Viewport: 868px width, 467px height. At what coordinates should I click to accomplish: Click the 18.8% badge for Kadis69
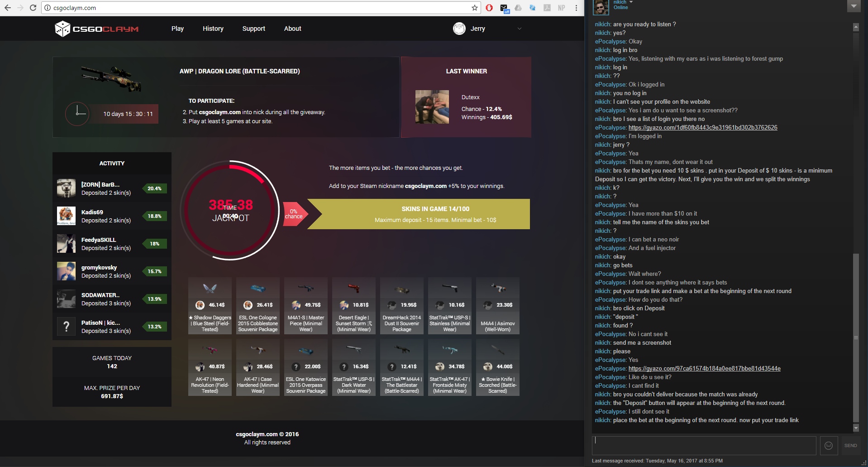pyautogui.click(x=155, y=216)
